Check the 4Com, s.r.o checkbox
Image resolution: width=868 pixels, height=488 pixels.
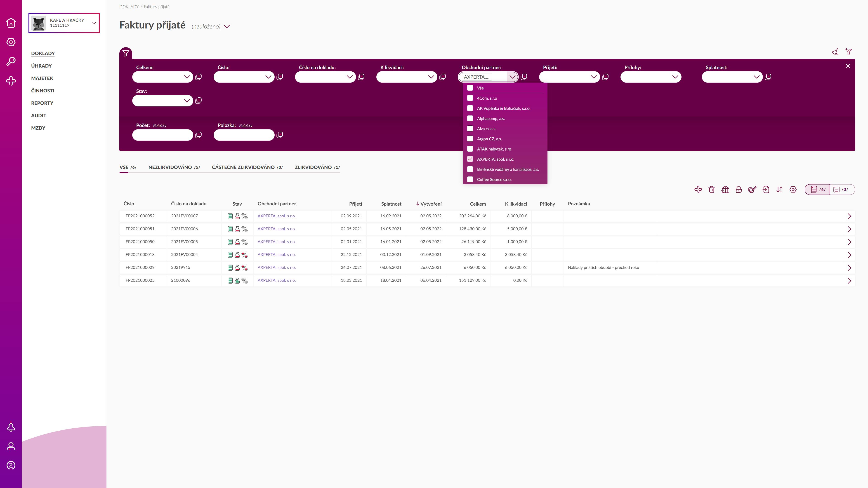(x=470, y=98)
